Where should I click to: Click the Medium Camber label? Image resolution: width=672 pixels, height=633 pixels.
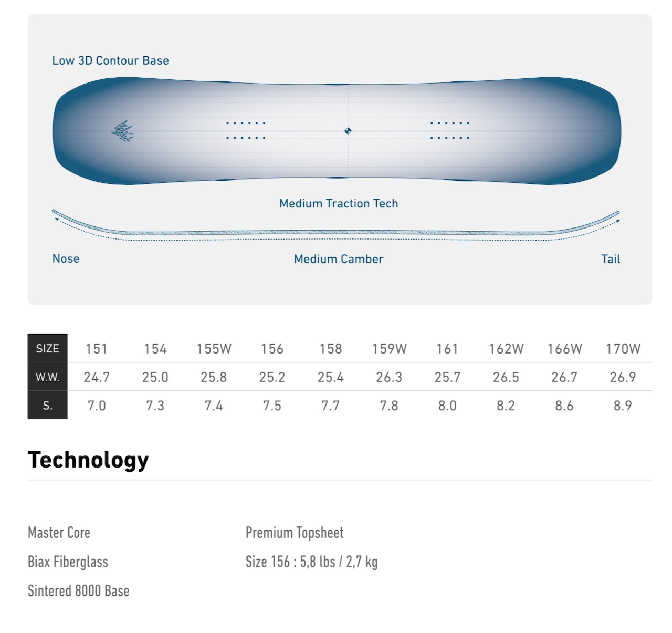pyautogui.click(x=339, y=259)
